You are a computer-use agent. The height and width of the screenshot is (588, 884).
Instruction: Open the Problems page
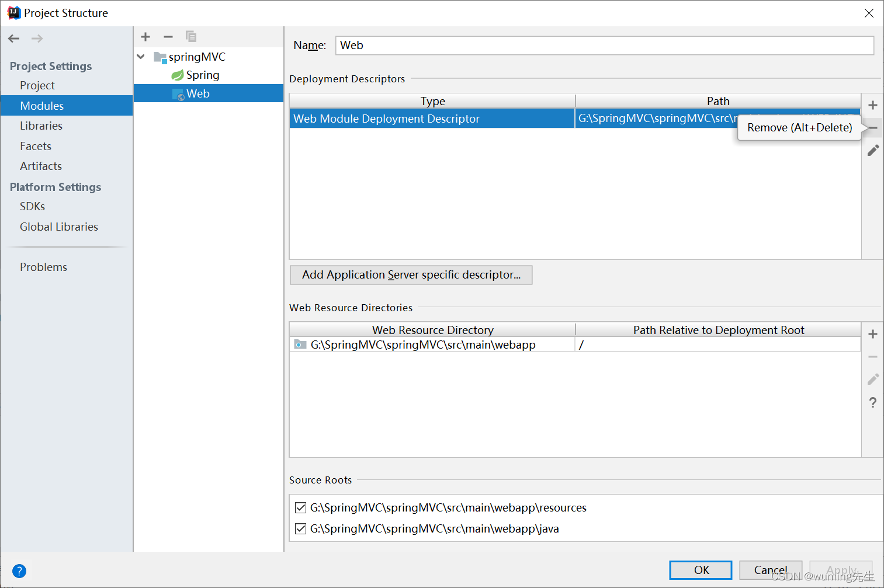coord(43,267)
